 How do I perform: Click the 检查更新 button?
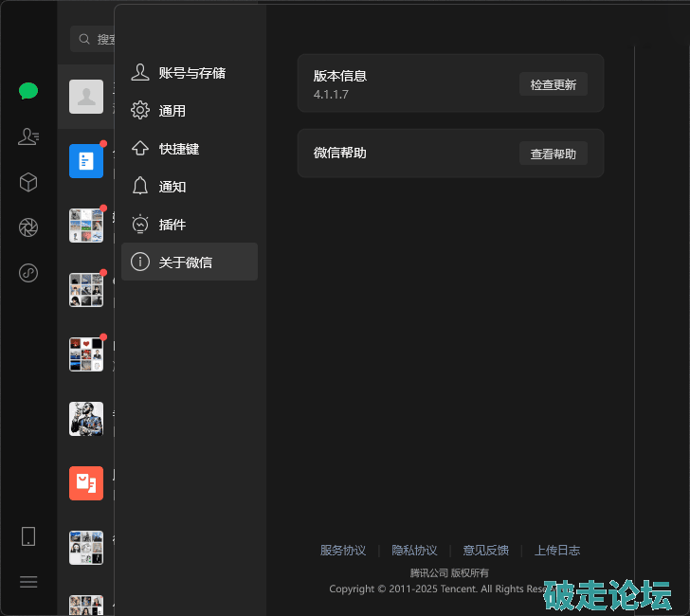coord(553,84)
